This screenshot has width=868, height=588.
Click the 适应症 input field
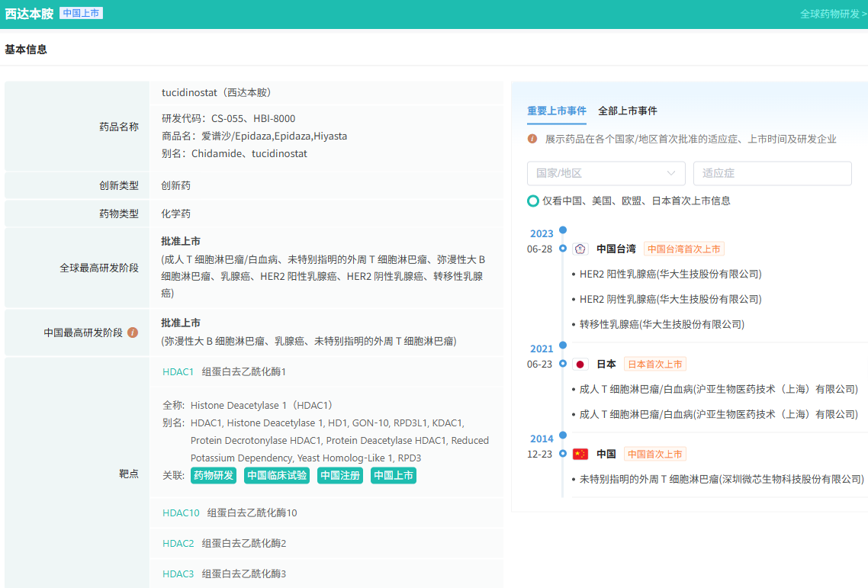772,173
